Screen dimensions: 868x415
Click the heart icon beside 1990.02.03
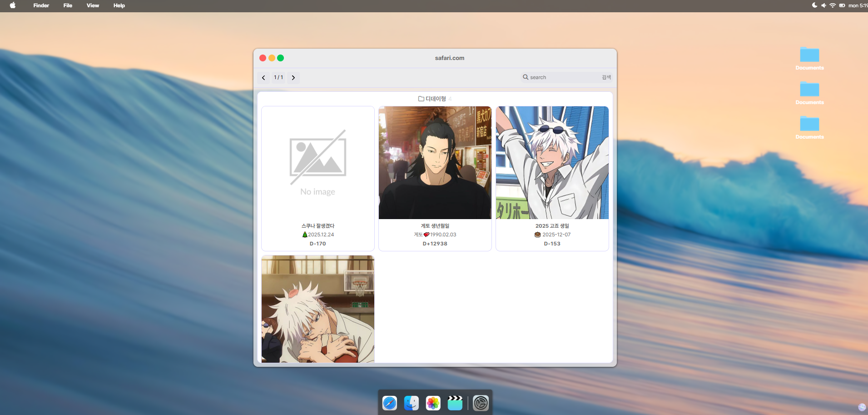click(427, 235)
